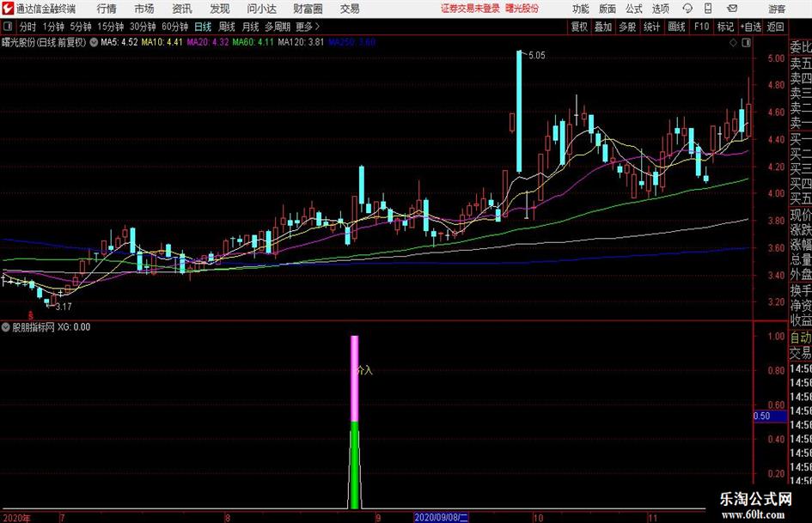This screenshot has height=523, width=812.
Task: Click the MA120: 3.81 indicator label
Action: (301, 42)
